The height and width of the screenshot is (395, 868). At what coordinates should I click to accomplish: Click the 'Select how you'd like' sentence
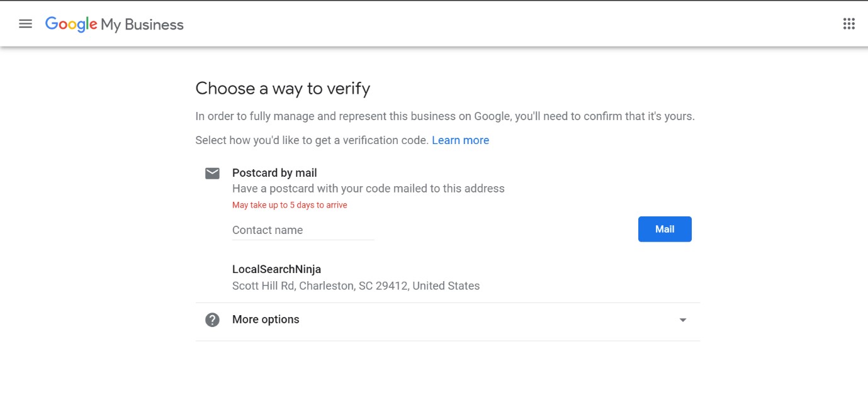pos(312,140)
